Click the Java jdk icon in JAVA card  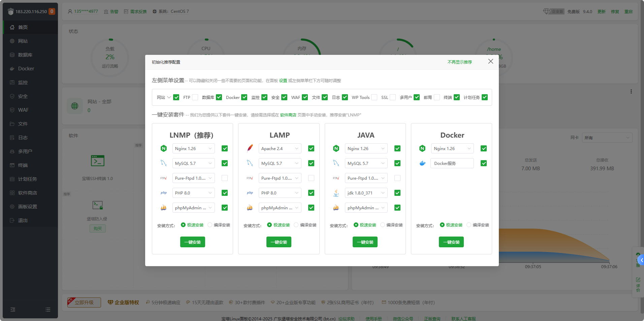click(336, 193)
